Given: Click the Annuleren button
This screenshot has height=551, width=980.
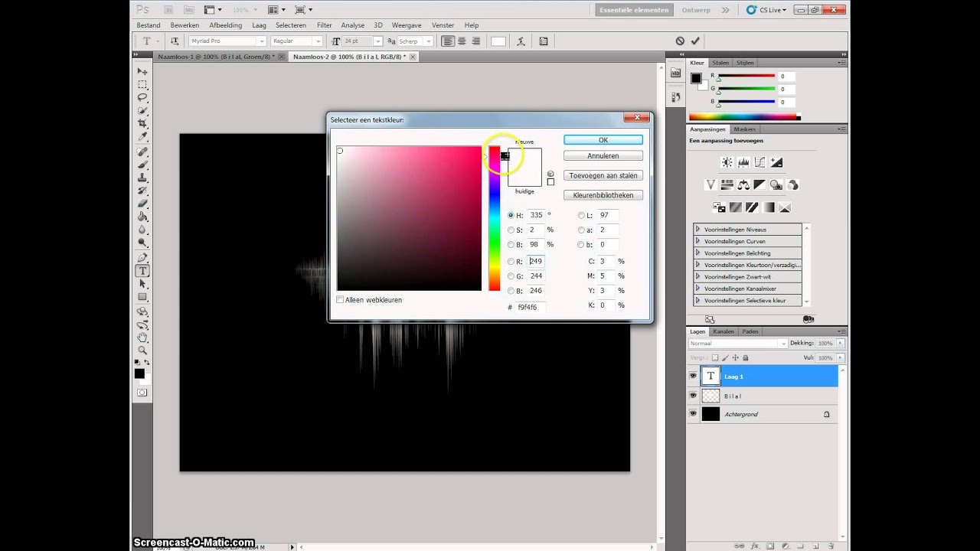Looking at the screenshot, I should pos(603,156).
